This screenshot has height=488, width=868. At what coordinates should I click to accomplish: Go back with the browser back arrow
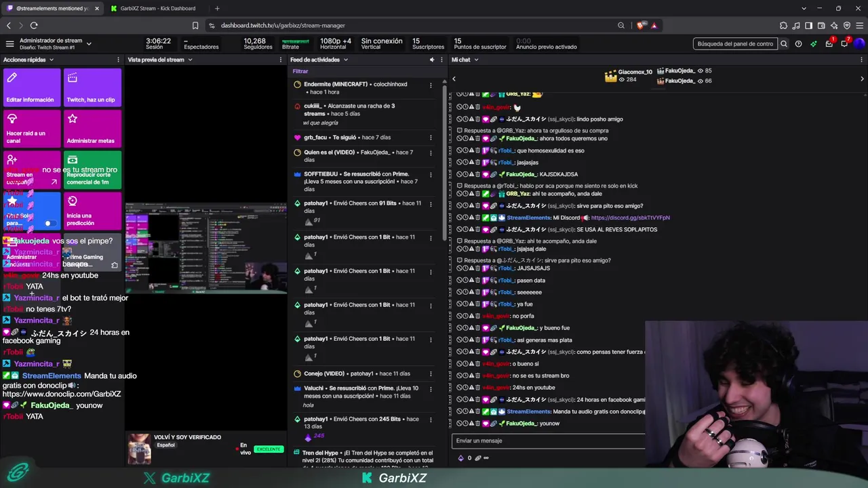[9, 26]
